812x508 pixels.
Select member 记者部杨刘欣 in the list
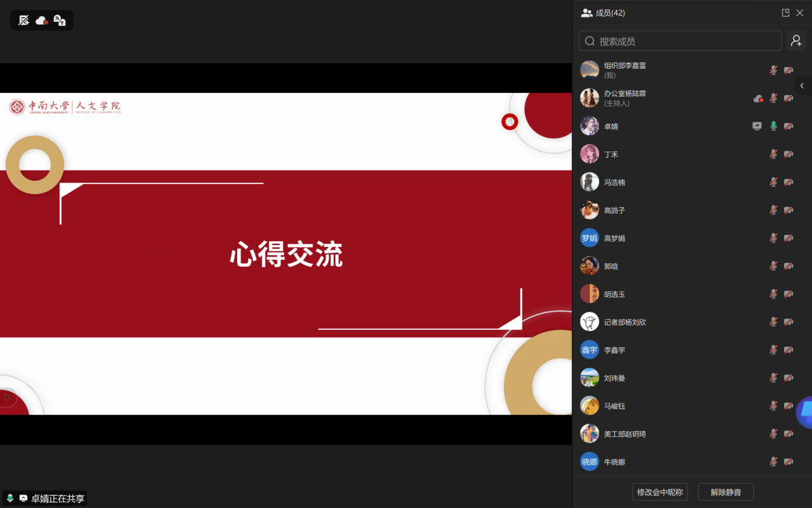pyautogui.click(x=625, y=322)
